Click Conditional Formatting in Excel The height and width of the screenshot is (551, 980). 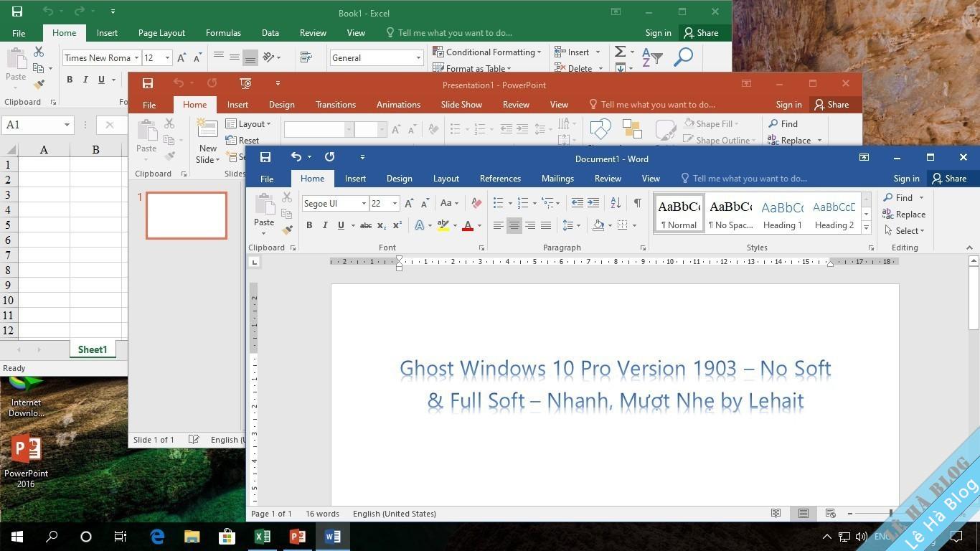click(x=487, y=52)
